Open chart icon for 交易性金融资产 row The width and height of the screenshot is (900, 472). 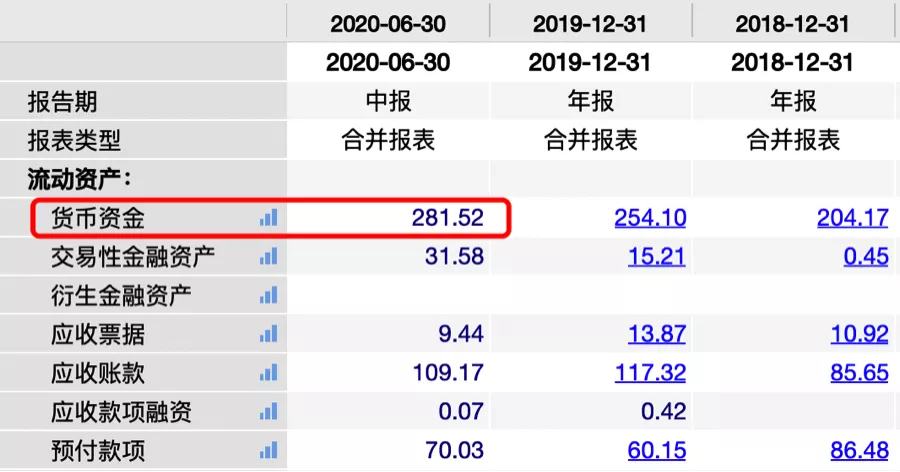[x=269, y=256]
